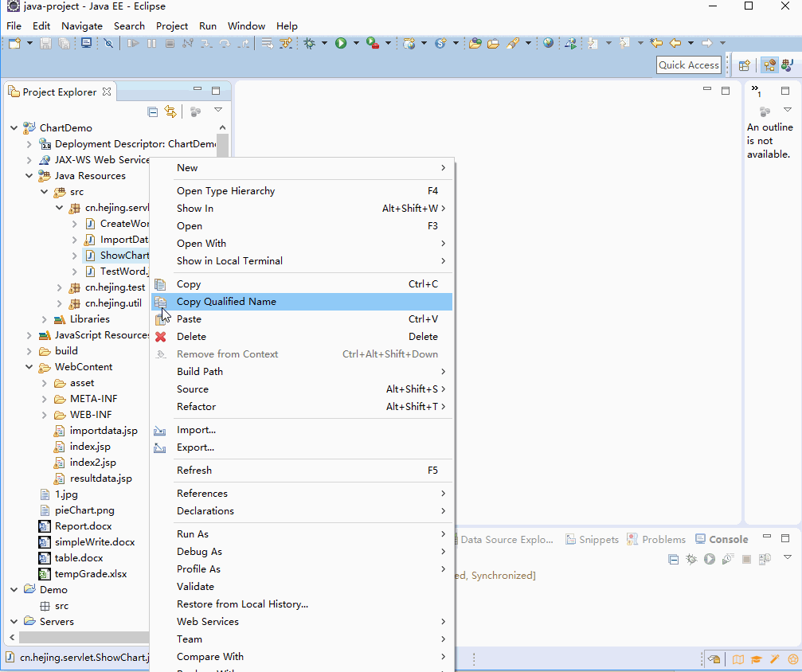Choose Restore from Local History

click(302, 604)
